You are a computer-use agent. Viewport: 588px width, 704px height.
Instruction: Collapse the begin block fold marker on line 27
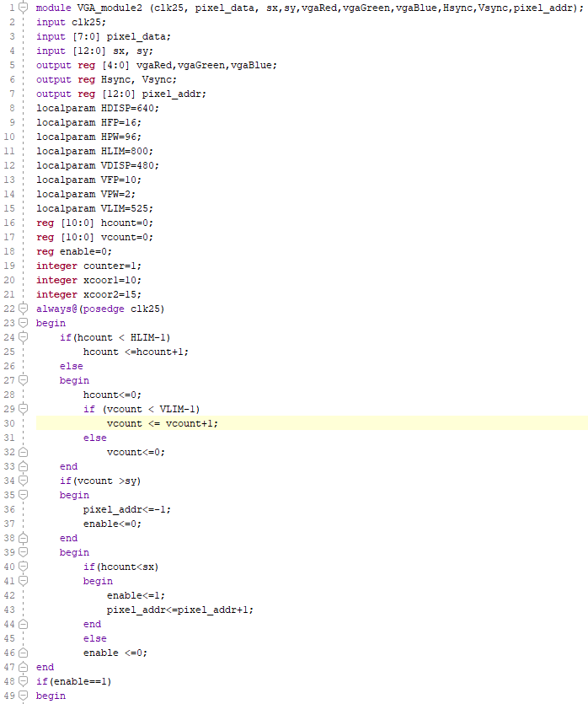(x=24, y=380)
